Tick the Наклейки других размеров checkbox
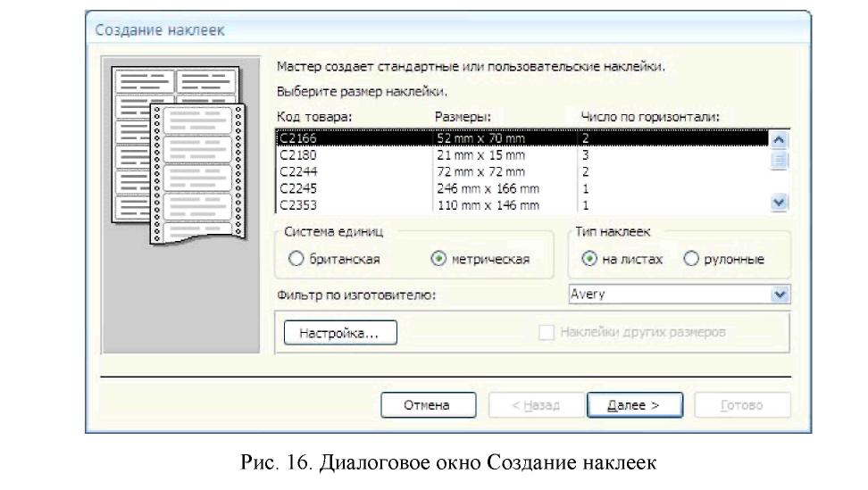 pyautogui.click(x=547, y=332)
